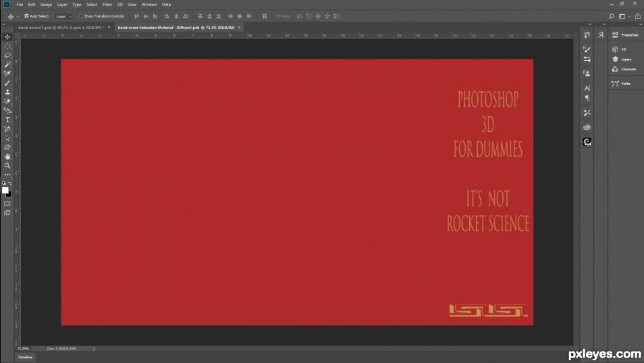The width and height of the screenshot is (644, 363).
Task: Open the Filter menu
Action: coord(107,5)
